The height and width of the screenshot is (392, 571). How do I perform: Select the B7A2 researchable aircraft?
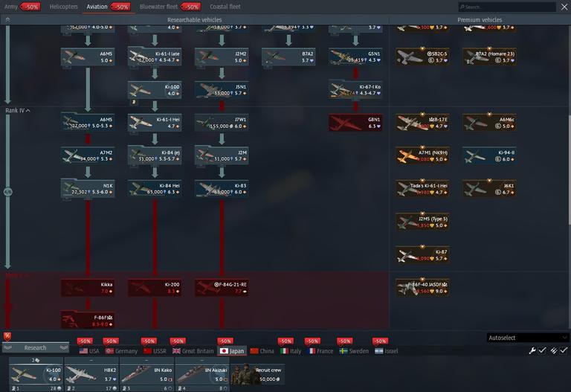(x=288, y=57)
